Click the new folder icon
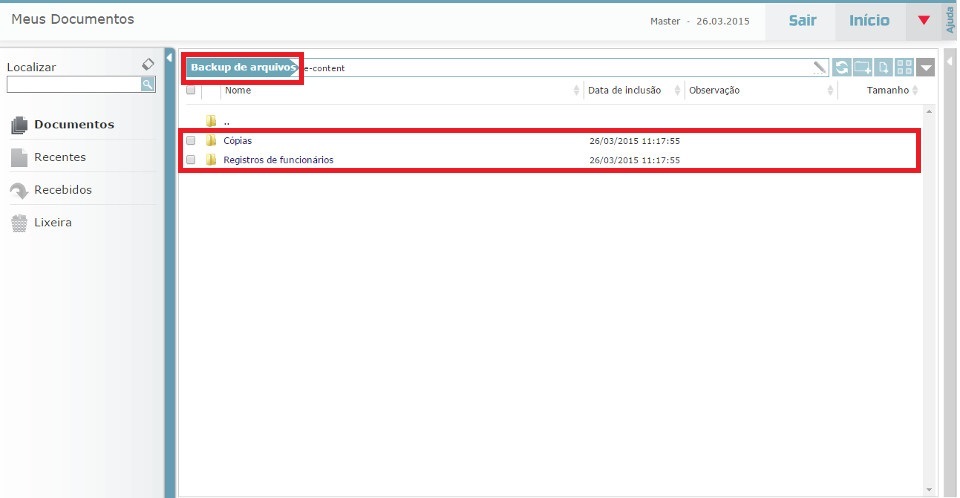Image resolution: width=960 pixels, height=498 pixels. point(863,68)
